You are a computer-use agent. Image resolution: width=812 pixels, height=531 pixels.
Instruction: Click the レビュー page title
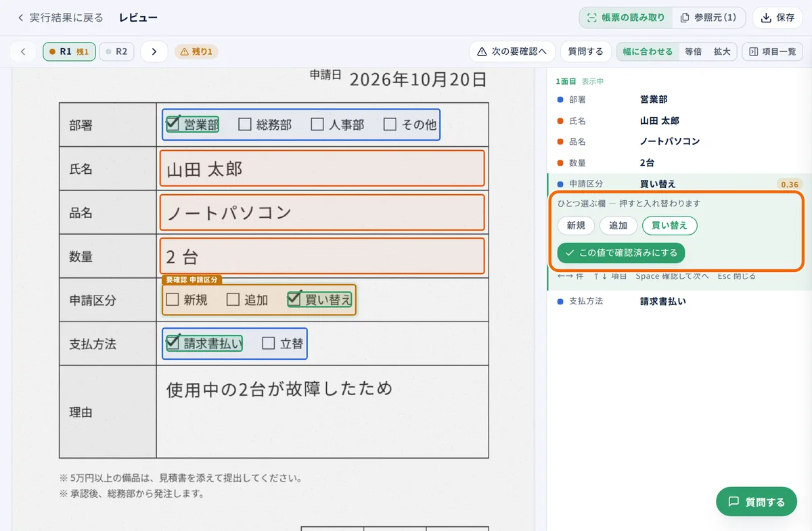[x=138, y=18]
